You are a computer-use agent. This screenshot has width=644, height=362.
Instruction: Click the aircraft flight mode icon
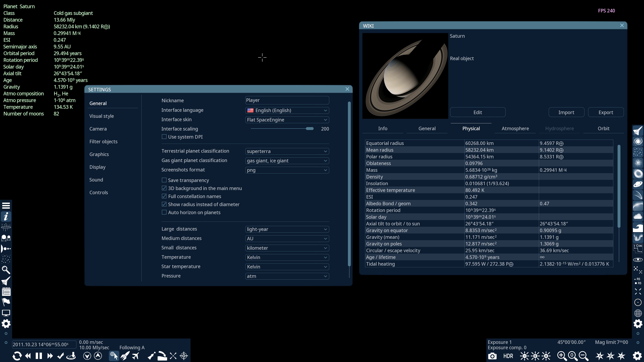pyautogui.click(x=136, y=356)
